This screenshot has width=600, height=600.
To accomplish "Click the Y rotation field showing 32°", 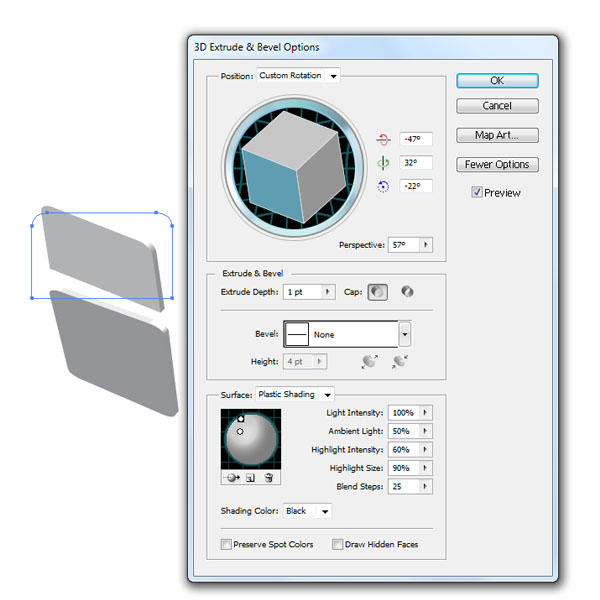I will [x=416, y=163].
